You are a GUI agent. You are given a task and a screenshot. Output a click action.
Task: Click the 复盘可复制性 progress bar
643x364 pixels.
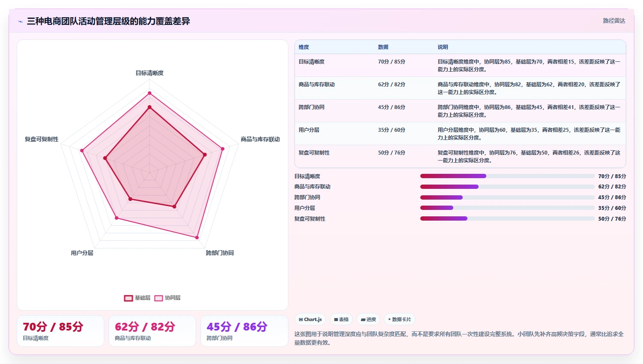(507, 218)
